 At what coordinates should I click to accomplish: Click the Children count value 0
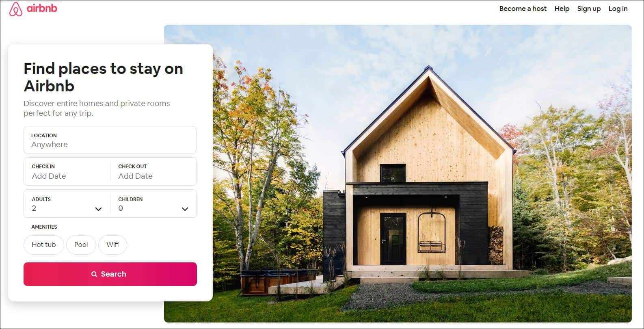[x=121, y=208]
